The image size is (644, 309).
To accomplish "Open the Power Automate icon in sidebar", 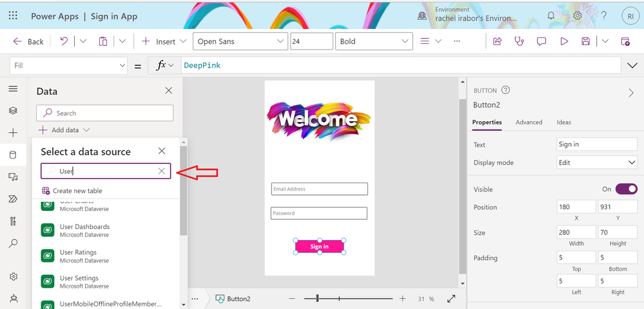I will pyautogui.click(x=13, y=199).
